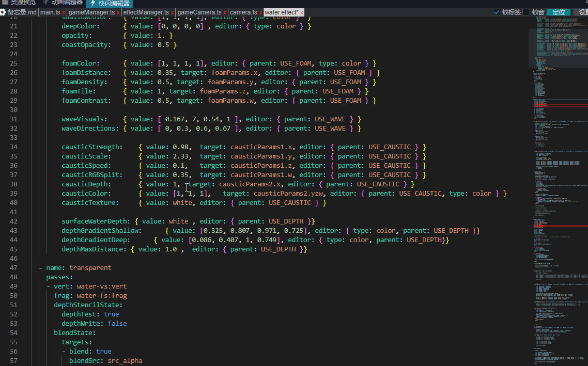Select the 快闪编辑器 panel tab
The width and height of the screenshot is (588, 366).
[x=110, y=4]
